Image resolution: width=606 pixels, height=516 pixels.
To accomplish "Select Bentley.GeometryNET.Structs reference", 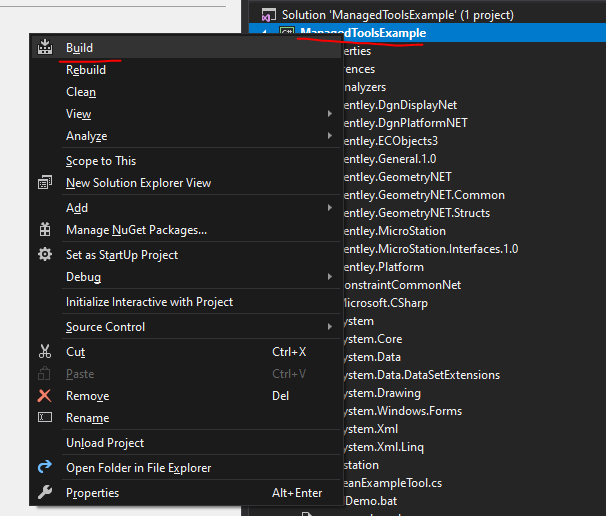I will click(x=417, y=213).
